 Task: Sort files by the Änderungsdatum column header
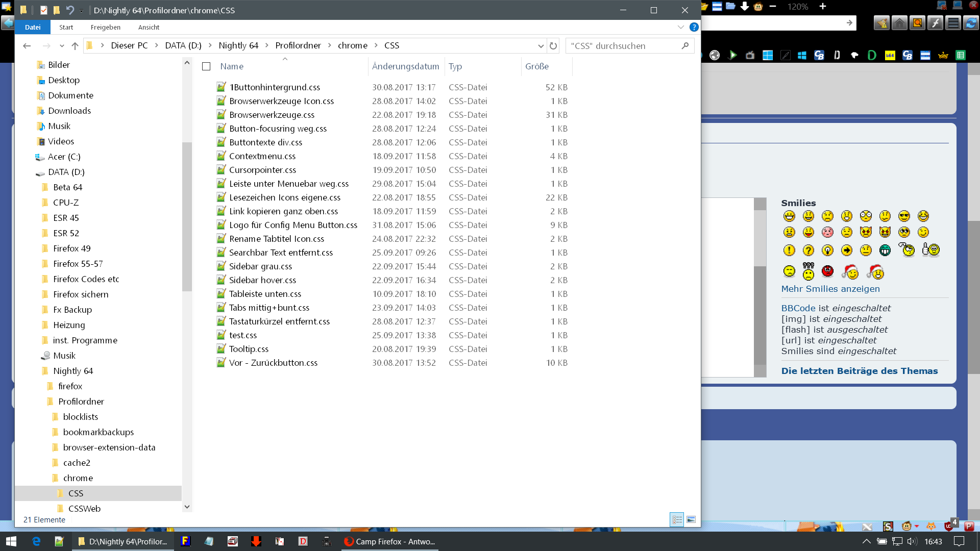(405, 66)
